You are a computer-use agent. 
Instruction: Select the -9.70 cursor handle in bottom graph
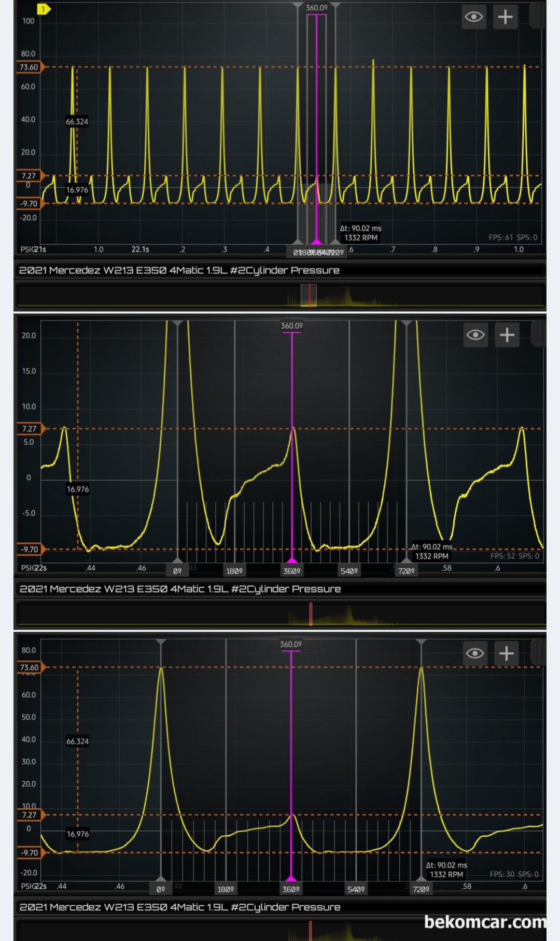point(31,852)
